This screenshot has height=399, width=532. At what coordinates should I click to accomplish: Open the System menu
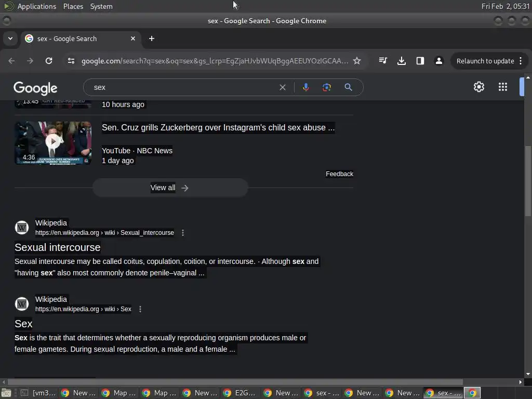click(101, 6)
